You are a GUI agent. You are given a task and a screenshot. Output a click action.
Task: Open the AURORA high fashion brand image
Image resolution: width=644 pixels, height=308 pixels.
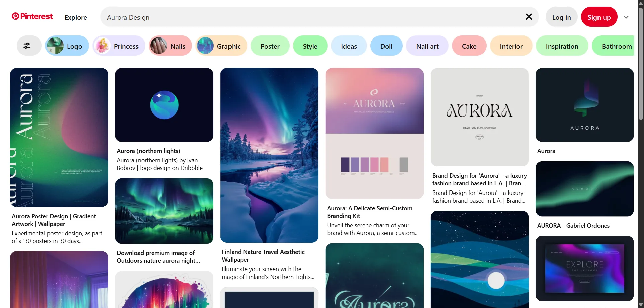pos(479,117)
